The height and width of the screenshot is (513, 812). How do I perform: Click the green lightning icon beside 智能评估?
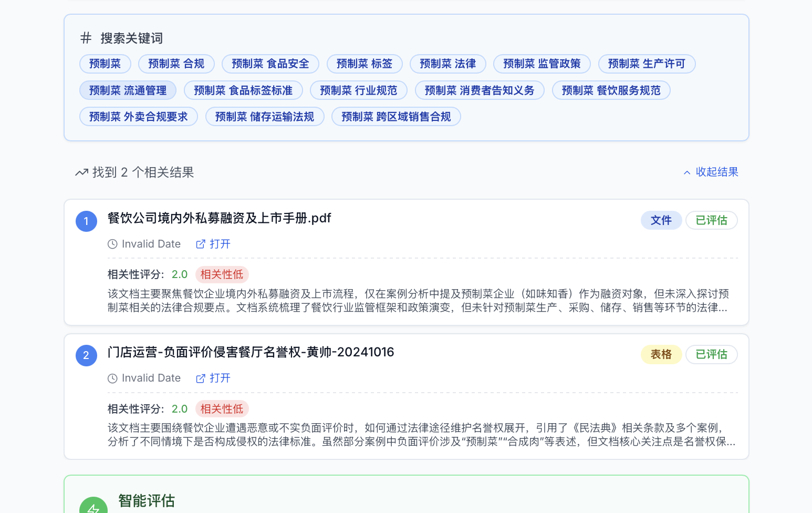pos(93,507)
